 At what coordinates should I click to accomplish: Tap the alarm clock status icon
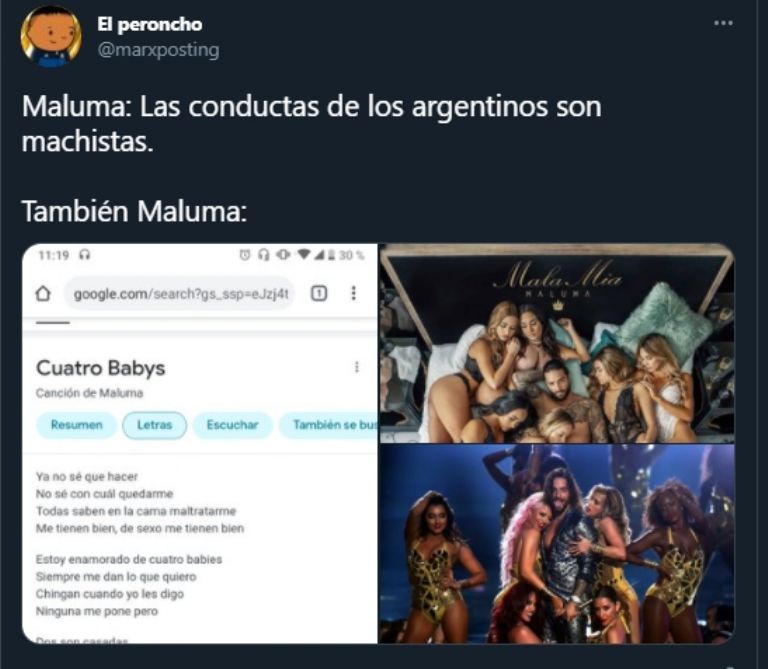pos(244,255)
